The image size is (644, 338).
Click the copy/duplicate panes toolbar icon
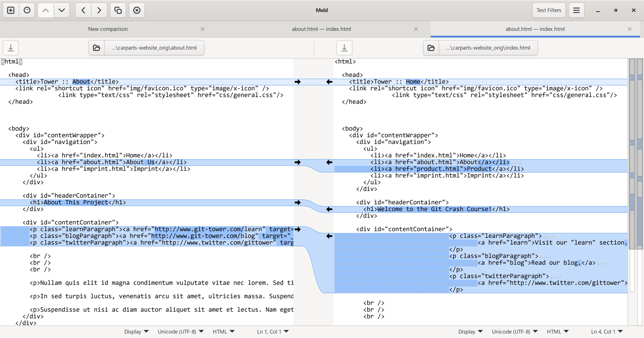(118, 10)
